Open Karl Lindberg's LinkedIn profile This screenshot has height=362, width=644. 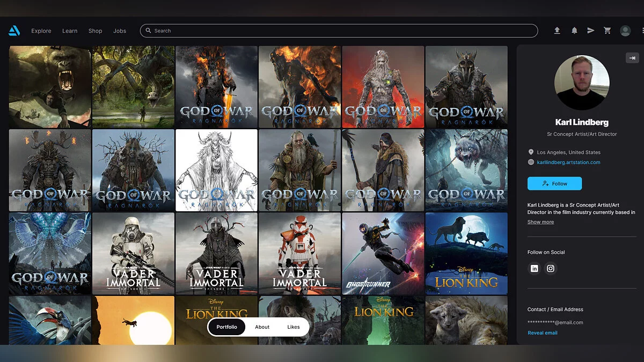tap(535, 269)
